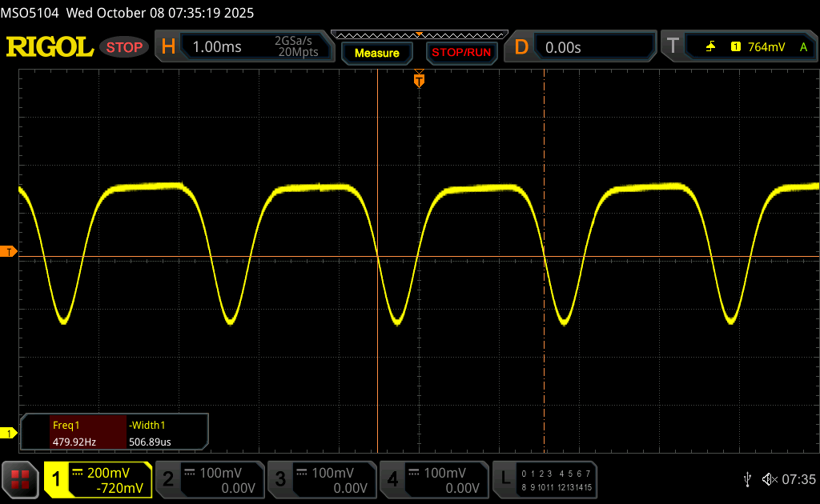Open the logic analyzer L digital channels
The image size is (820, 504).
click(546, 479)
